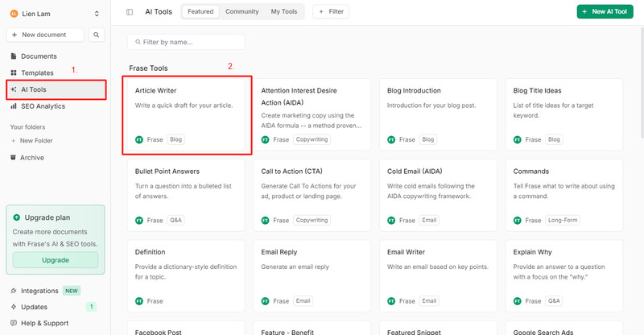This screenshot has height=335, width=644.
Task: Click the Frase Tools section heading
Action: click(148, 68)
